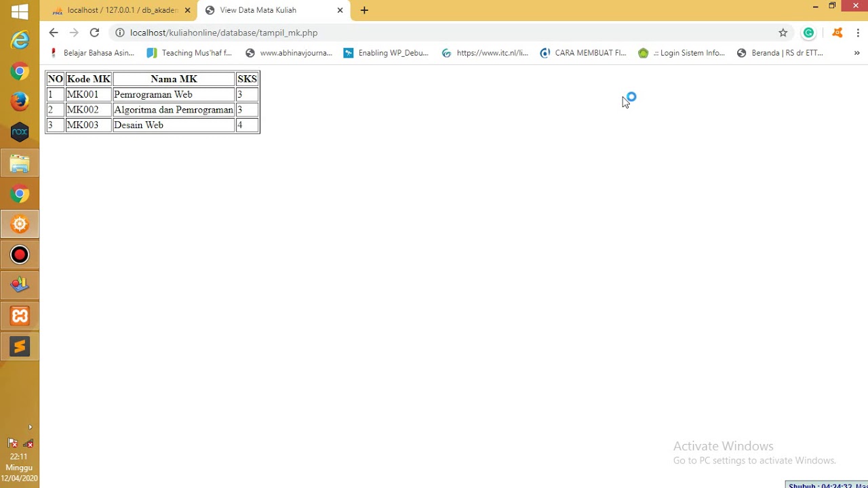Open the XAMPP control panel icon
The image size is (868, 488).
[20, 316]
